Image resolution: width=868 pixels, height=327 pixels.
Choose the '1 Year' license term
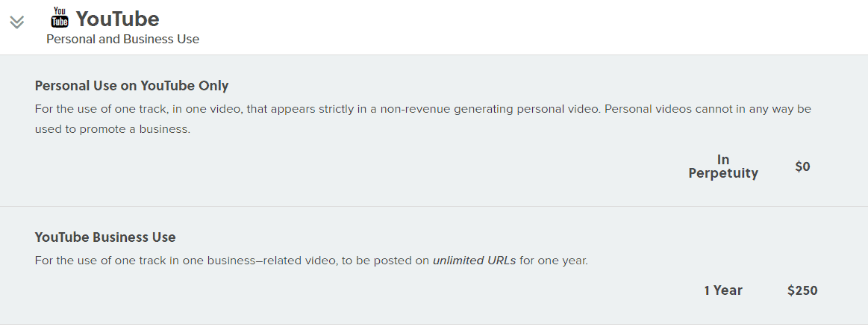click(722, 290)
